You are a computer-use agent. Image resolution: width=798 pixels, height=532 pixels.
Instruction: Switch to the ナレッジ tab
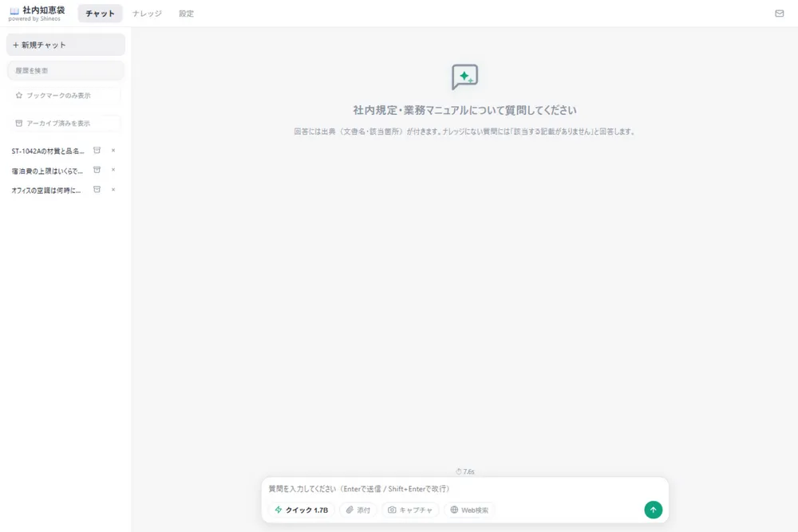click(147, 14)
